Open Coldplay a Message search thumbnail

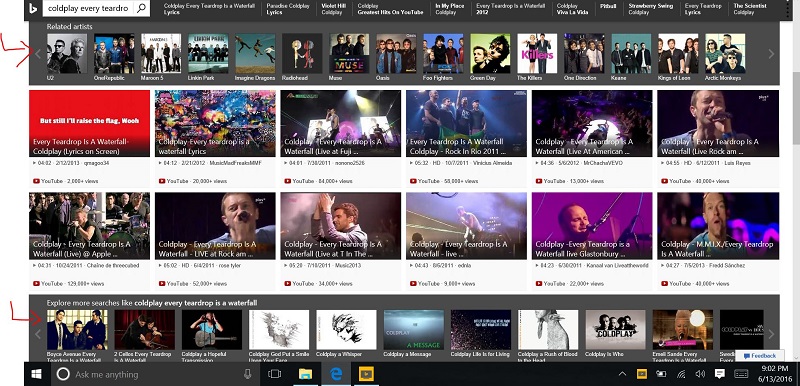tap(414, 330)
